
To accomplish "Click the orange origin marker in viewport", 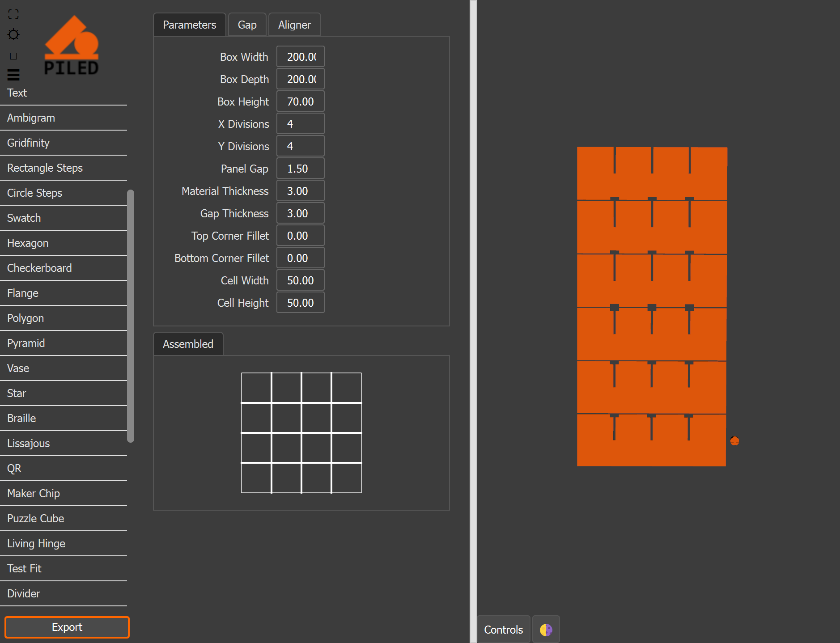I will click(x=734, y=441).
